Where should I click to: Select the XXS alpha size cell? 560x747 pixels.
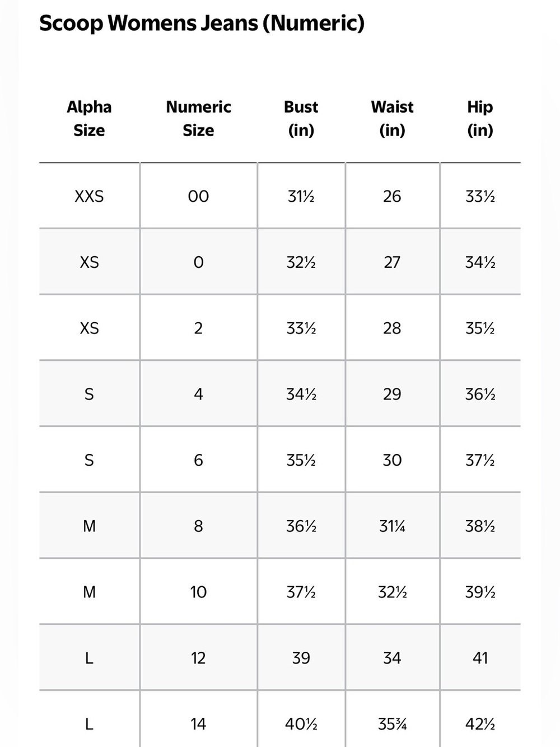click(89, 196)
